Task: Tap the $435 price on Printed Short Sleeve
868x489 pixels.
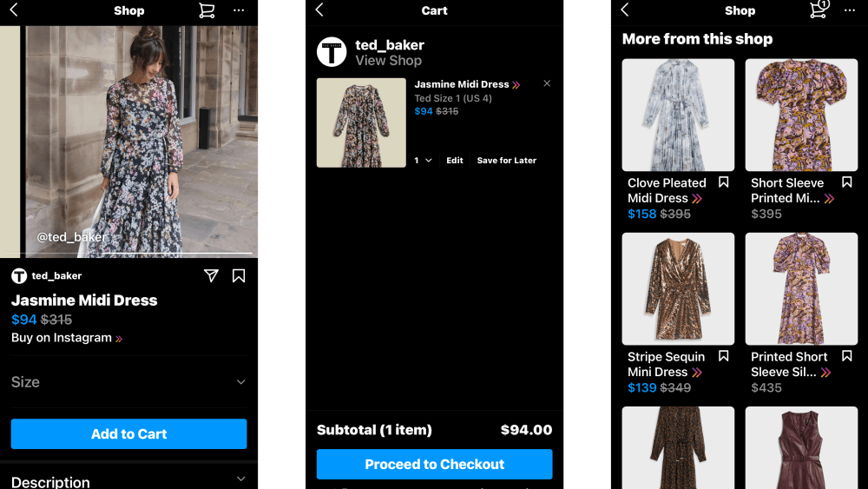Action: click(x=766, y=387)
